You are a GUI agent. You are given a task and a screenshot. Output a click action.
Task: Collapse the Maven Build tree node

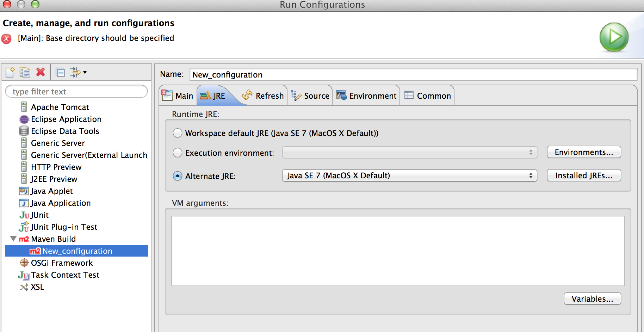click(13, 239)
